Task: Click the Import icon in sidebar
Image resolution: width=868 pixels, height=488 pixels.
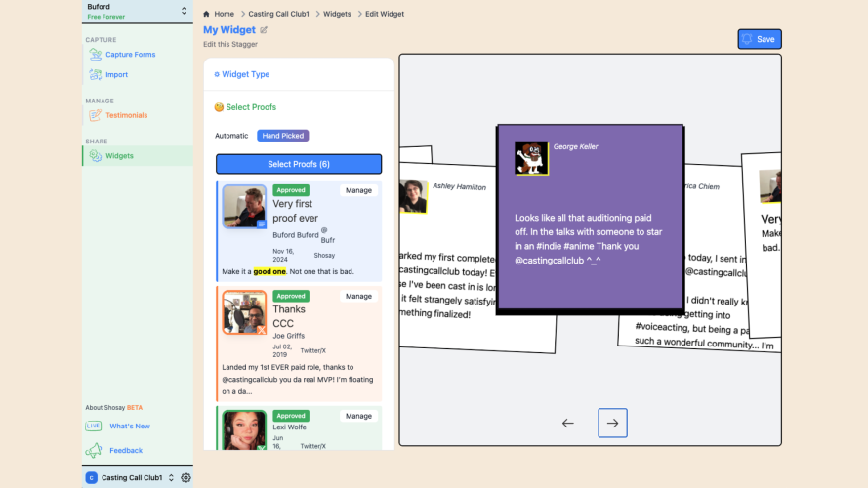Action: coord(96,75)
